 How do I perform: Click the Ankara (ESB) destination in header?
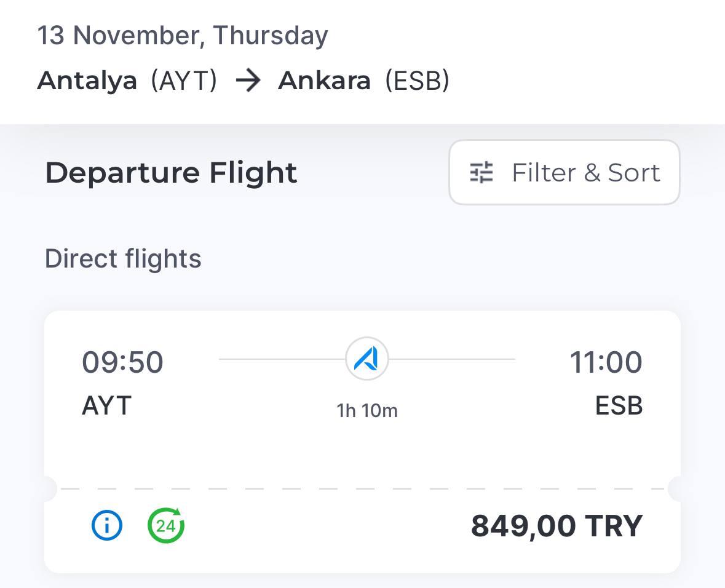[363, 81]
